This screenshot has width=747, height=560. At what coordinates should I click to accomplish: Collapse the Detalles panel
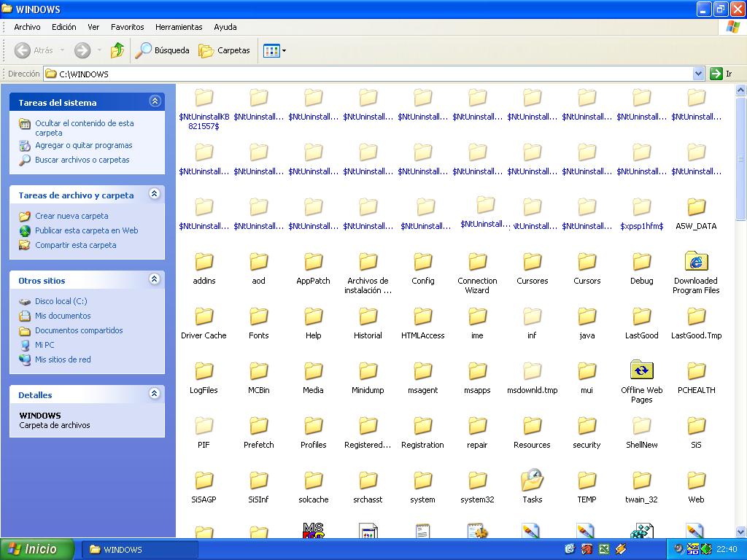pos(154,394)
